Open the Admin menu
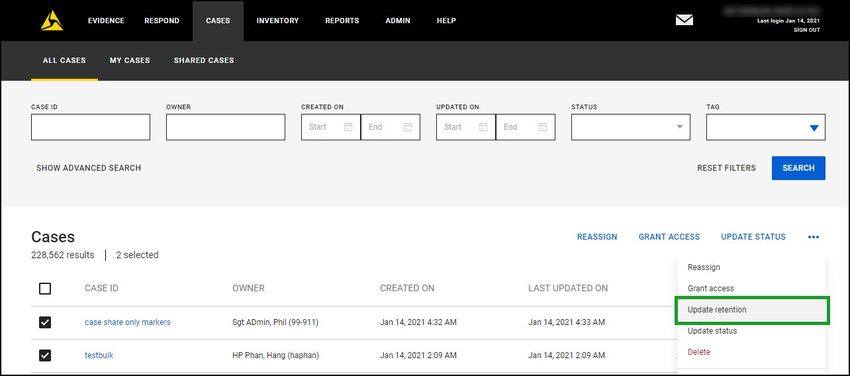The height and width of the screenshot is (376, 850). click(398, 21)
